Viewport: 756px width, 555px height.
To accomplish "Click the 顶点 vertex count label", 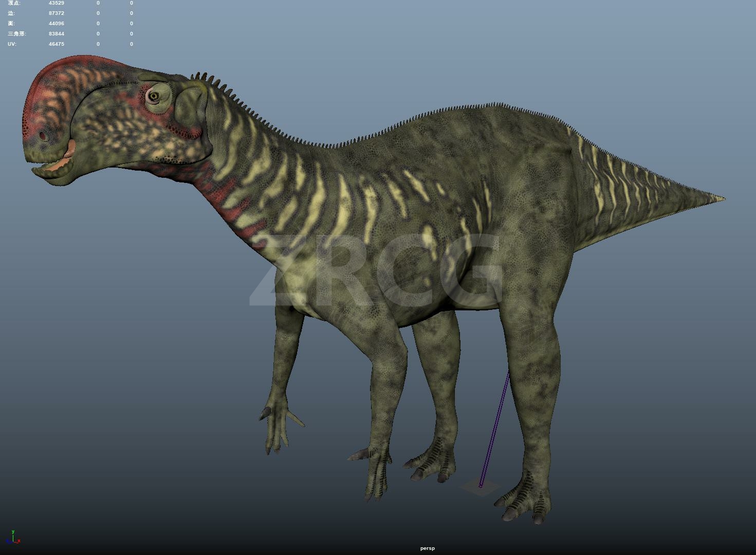I will [14, 3].
